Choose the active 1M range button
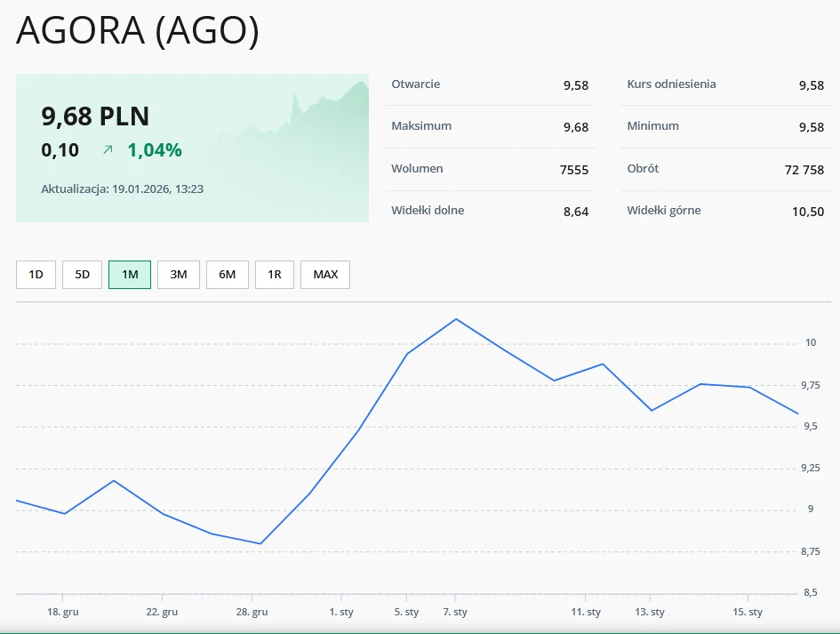The image size is (840, 634). pos(130,275)
